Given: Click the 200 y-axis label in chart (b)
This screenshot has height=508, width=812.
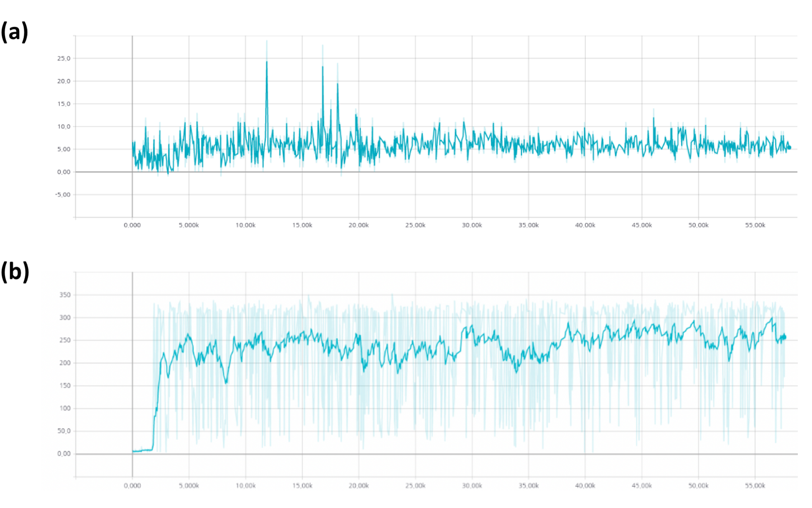Looking at the screenshot, I should (65, 363).
